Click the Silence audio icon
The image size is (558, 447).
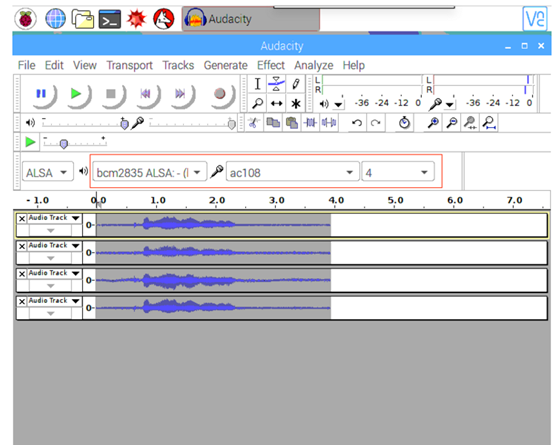click(329, 123)
